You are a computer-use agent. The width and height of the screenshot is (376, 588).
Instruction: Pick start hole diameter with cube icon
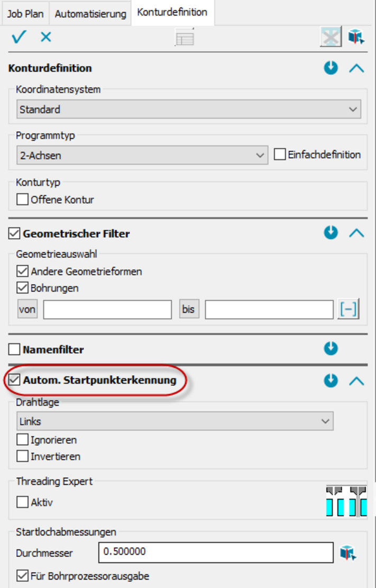(348, 553)
